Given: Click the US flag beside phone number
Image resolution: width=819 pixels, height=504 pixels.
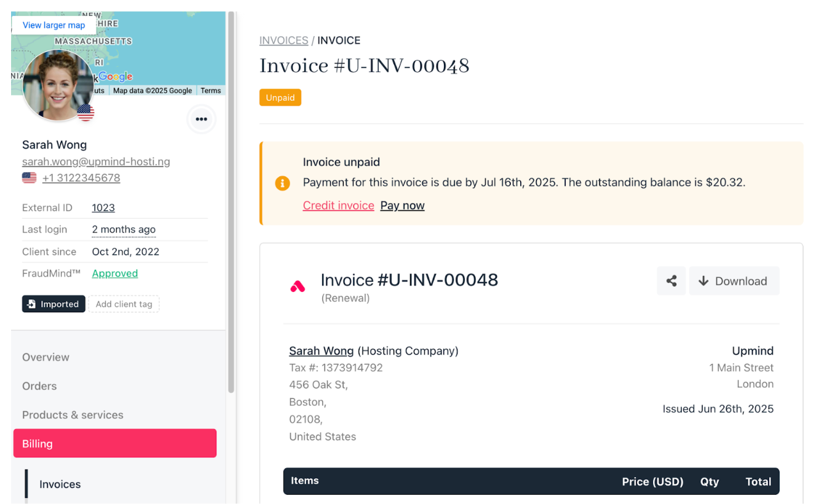Looking at the screenshot, I should [29, 178].
